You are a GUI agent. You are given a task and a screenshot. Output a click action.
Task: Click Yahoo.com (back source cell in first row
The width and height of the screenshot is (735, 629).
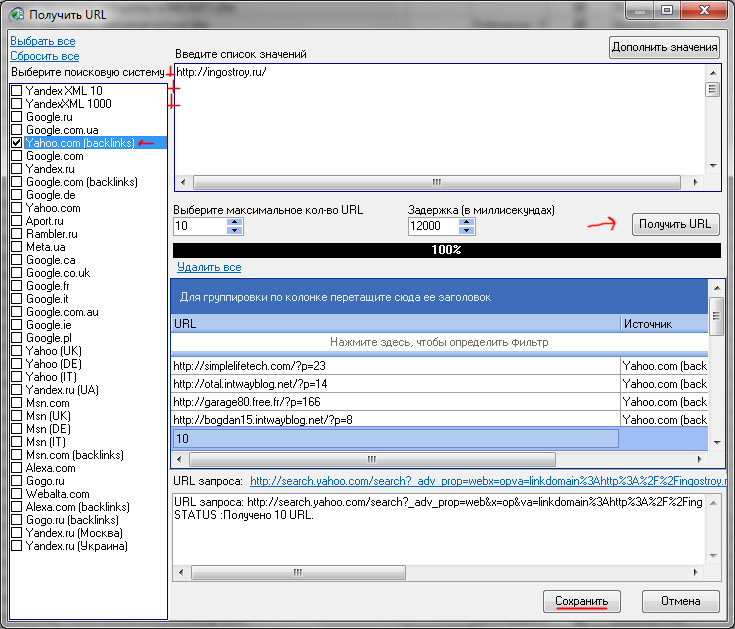664,366
